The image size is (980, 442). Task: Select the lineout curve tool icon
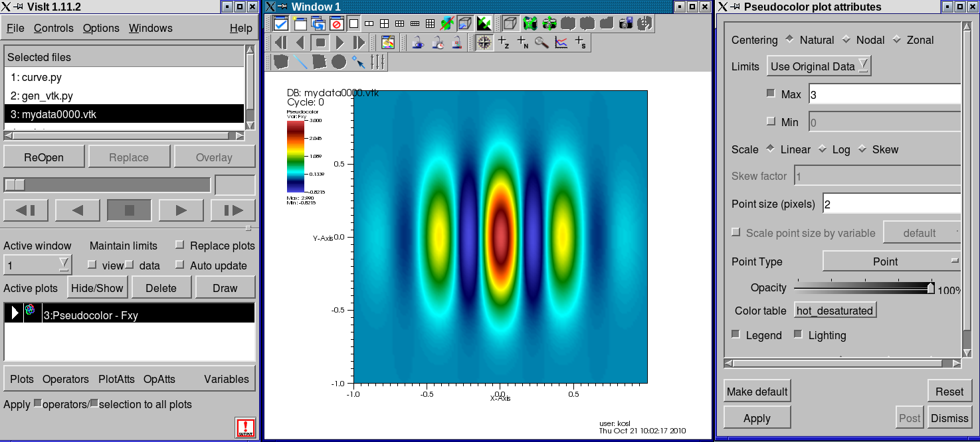[561, 43]
